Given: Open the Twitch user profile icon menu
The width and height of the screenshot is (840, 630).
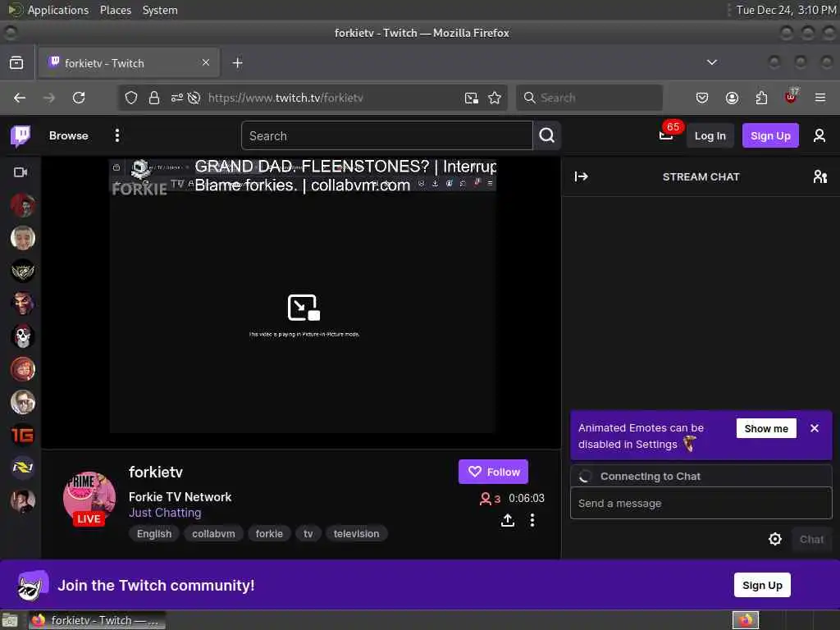Looking at the screenshot, I should pyautogui.click(x=819, y=135).
